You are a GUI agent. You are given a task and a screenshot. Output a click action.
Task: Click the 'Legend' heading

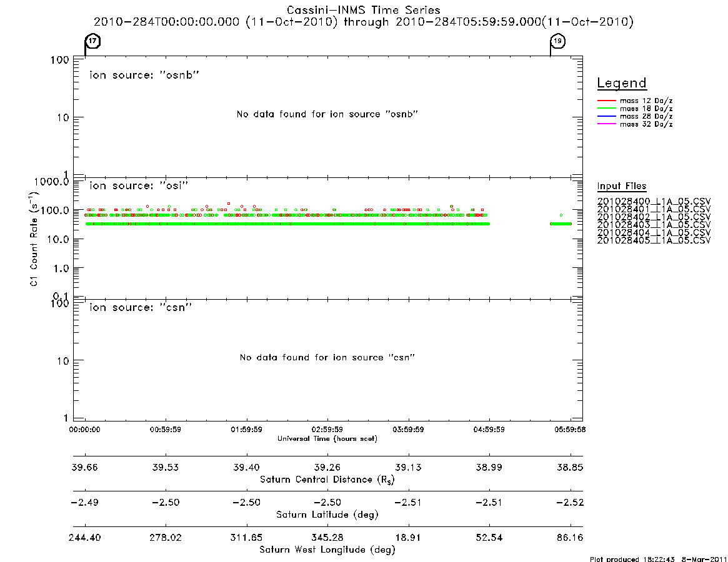tap(622, 83)
